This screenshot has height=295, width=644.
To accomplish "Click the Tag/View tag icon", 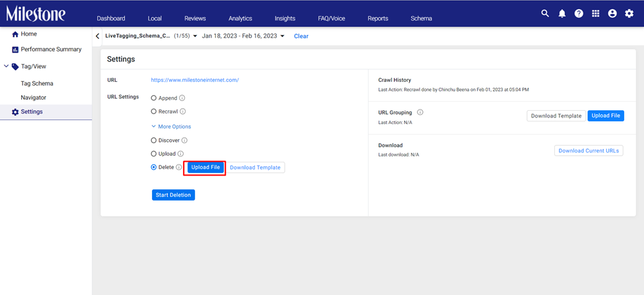I will (x=15, y=67).
